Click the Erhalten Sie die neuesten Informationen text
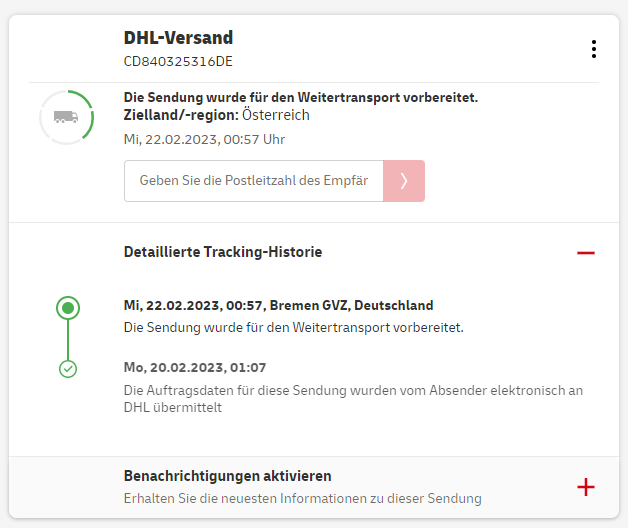Viewport: 628px width, 528px height. [x=302, y=498]
